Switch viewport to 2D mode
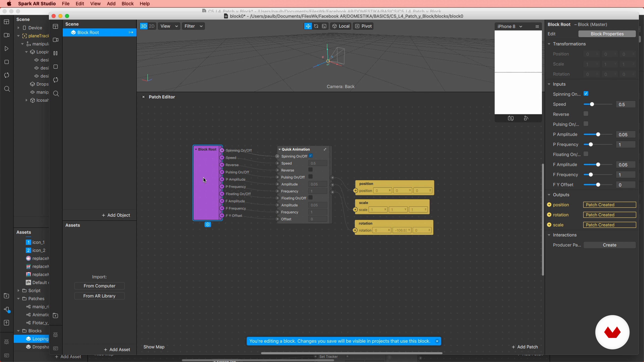This screenshot has width=644, height=362. coord(151,26)
